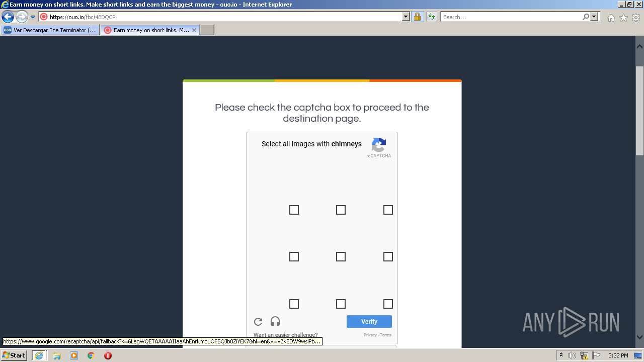Open the Chrome taskbar icon
The height and width of the screenshot is (362, 644).
coord(91,355)
